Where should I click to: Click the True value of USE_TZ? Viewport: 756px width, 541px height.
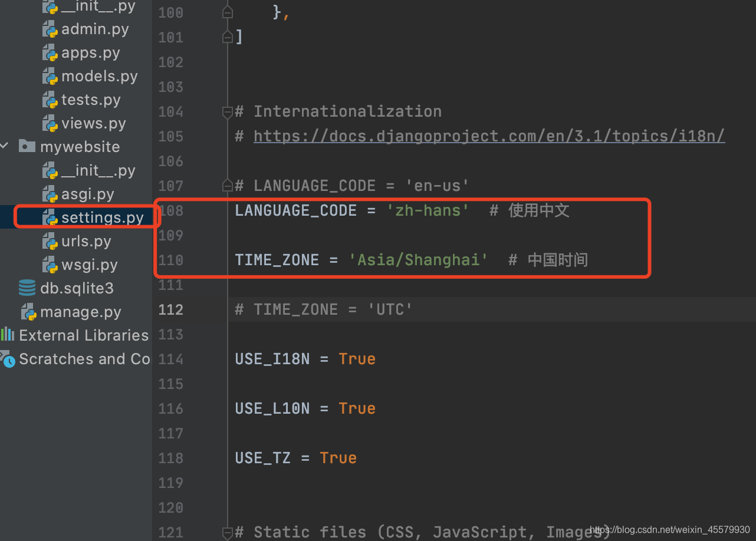click(338, 458)
